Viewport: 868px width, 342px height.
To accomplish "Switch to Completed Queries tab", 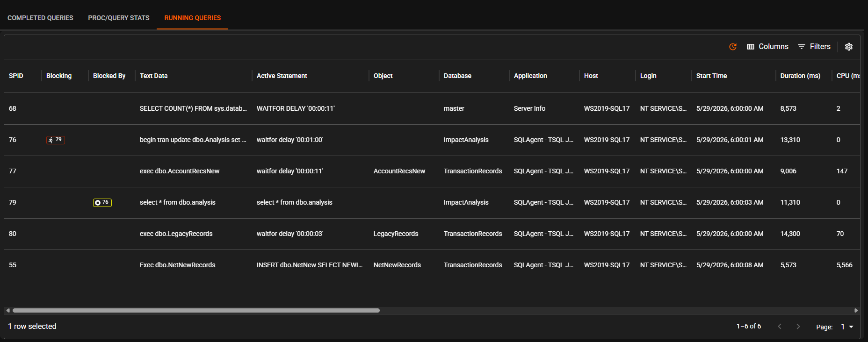I will click(40, 18).
